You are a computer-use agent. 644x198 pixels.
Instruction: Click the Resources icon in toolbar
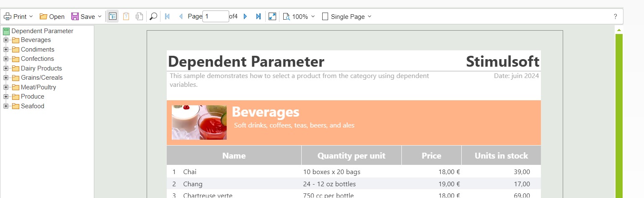[140, 16]
